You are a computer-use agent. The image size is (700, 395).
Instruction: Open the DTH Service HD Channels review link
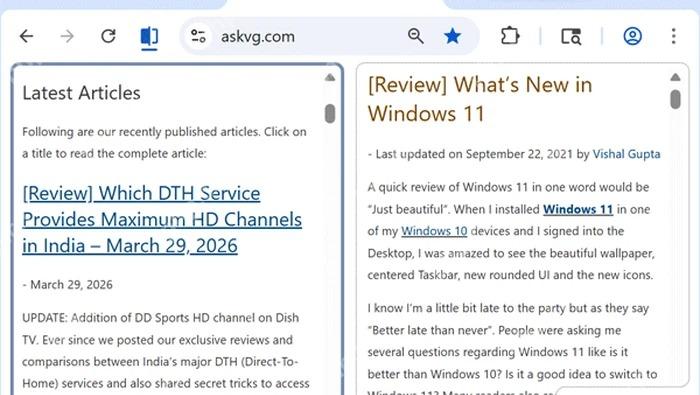[162, 220]
